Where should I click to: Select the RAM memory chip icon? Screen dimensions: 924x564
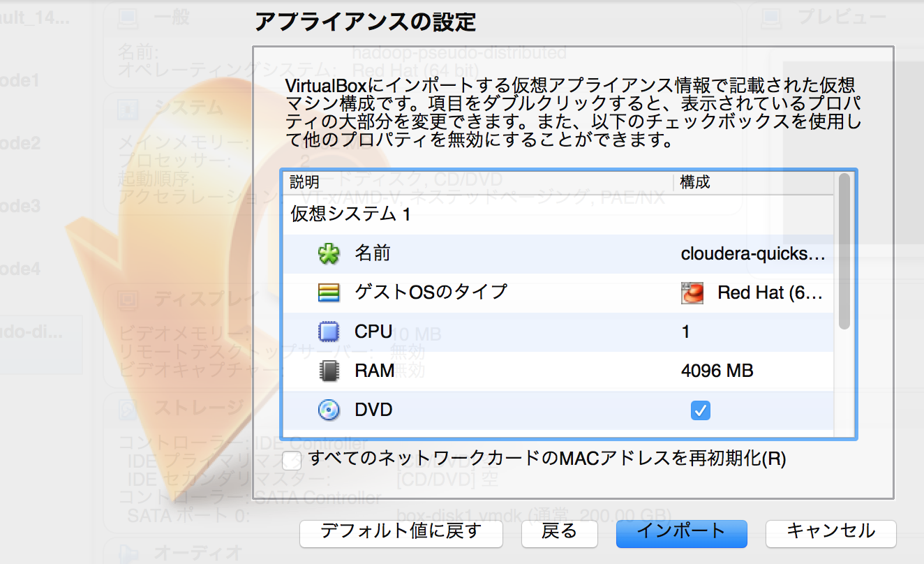point(328,371)
